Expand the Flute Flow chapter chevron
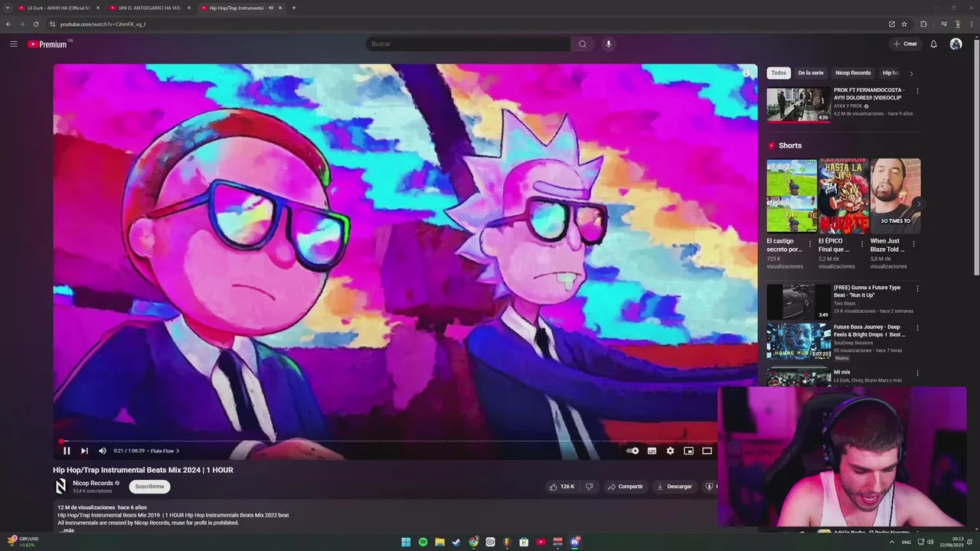The image size is (980, 551). (x=178, y=451)
